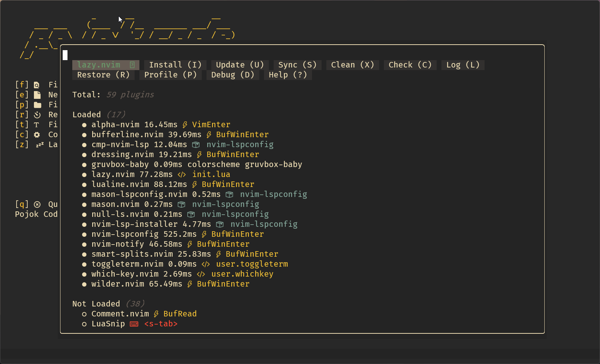600x364 pixels.
Task: Click the user.whichkey source link
Action: [242, 274]
